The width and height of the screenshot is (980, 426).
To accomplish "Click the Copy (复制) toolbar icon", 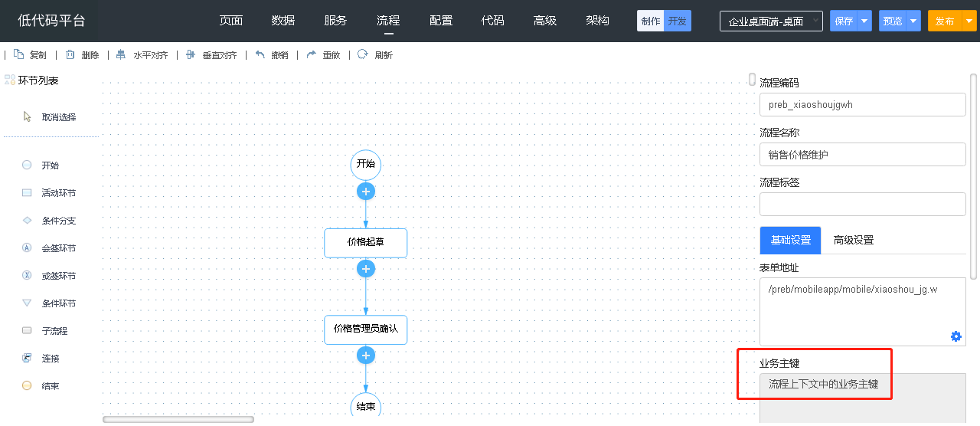I will 19,54.
